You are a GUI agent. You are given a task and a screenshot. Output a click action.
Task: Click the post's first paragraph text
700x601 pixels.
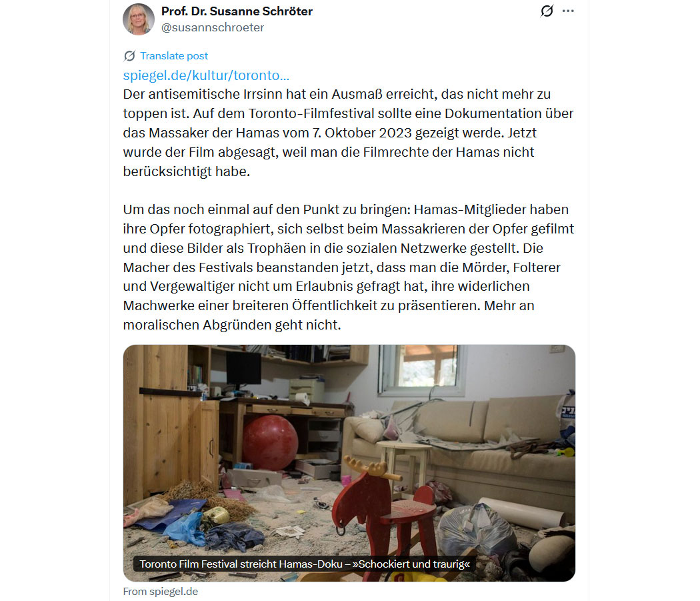pyautogui.click(x=348, y=133)
